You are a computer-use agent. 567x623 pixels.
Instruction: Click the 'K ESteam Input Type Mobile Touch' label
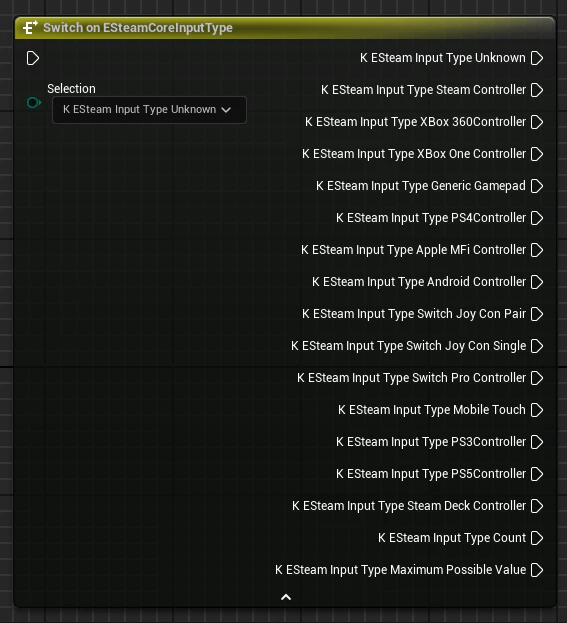tap(432, 410)
